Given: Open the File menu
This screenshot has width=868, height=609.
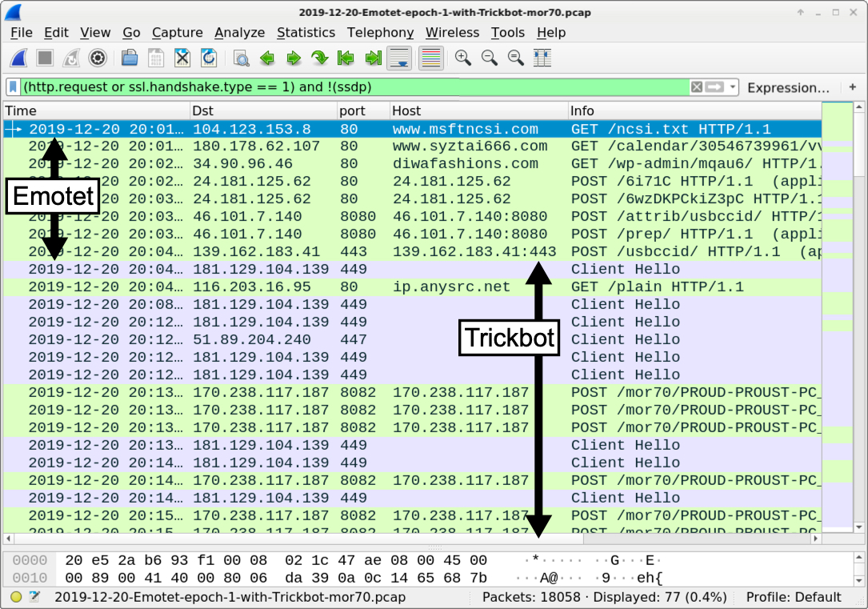Looking at the screenshot, I should click(x=22, y=33).
